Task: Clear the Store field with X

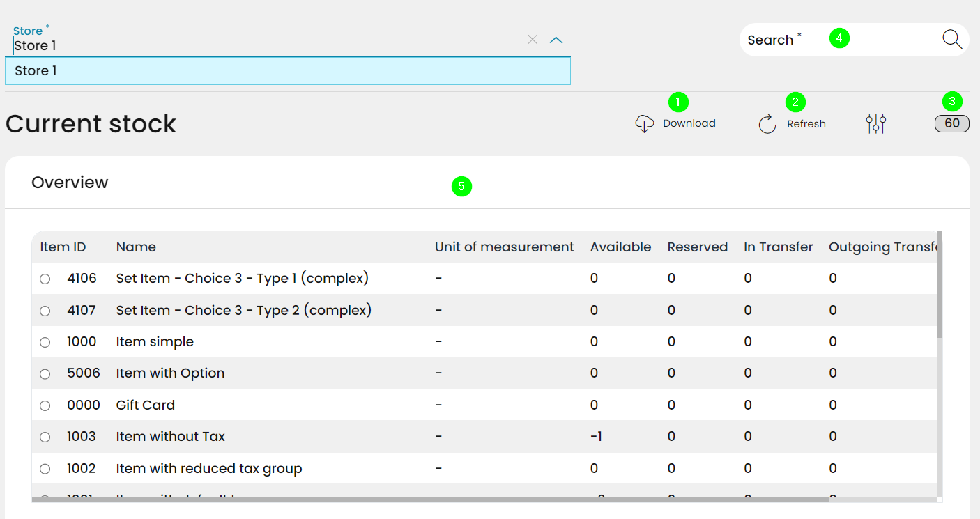Action: (x=533, y=40)
